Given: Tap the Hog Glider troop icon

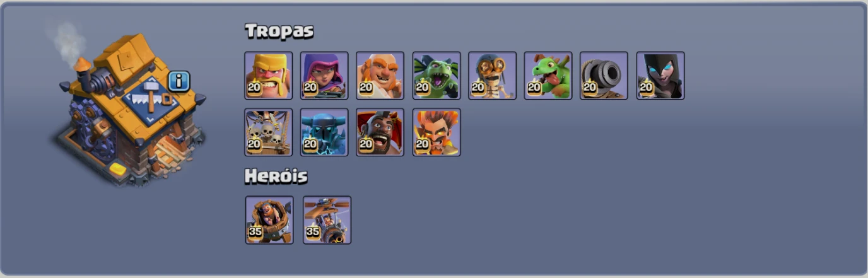Looking at the screenshot, I should pos(380,132).
